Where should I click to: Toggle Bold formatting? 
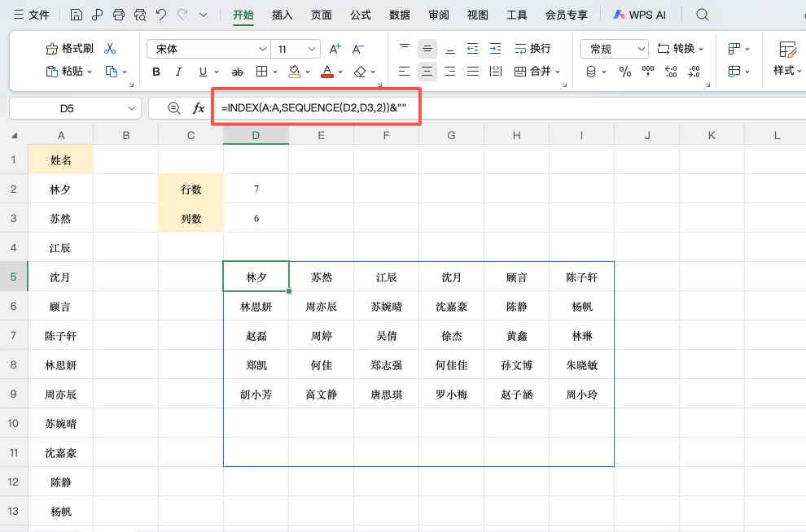(156, 72)
